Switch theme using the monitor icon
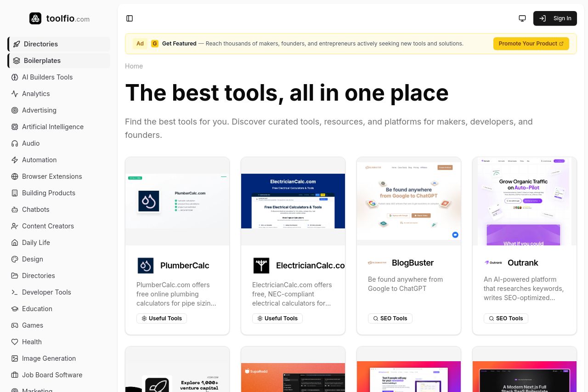Viewport: 588px width, 392px height. (x=522, y=18)
